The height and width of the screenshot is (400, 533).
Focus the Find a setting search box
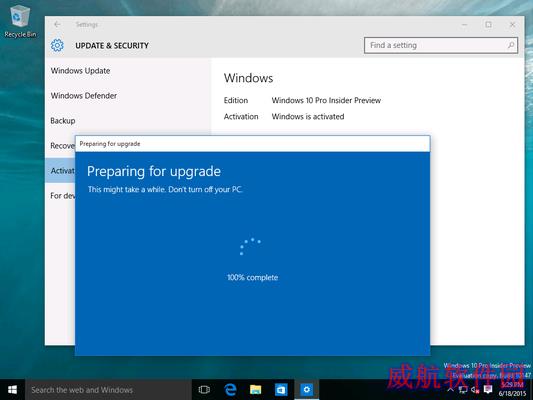(x=441, y=45)
